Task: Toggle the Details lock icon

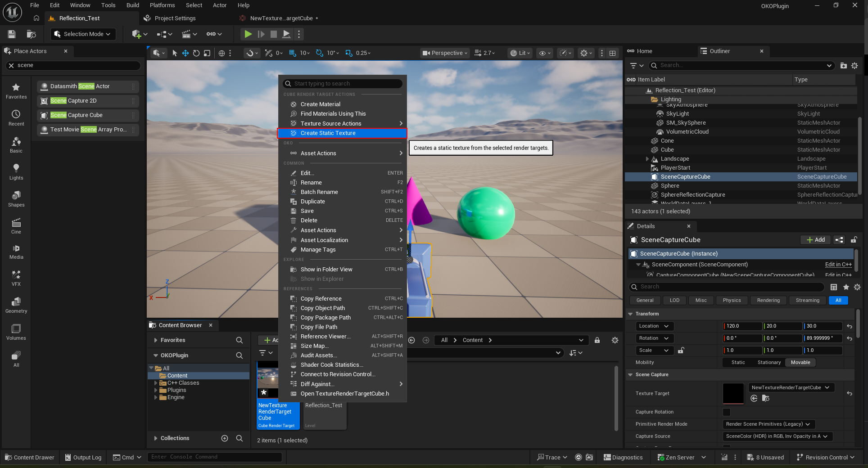Action: tap(854, 240)
